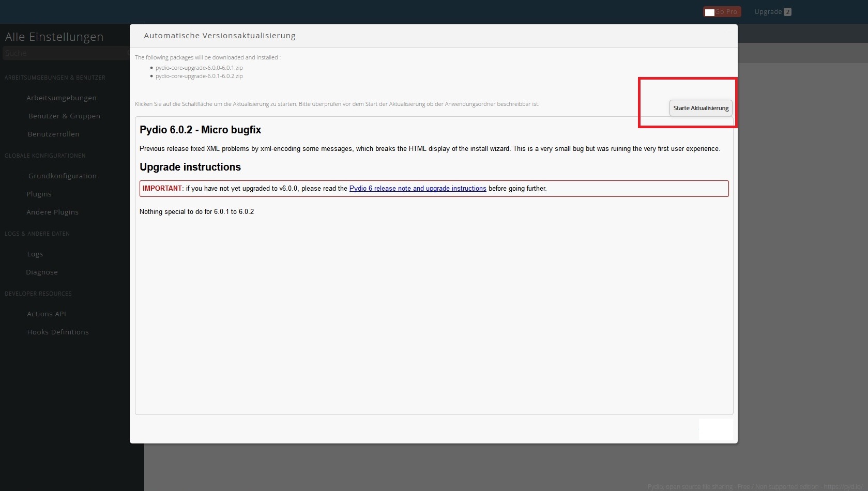
Task: Open the Upgrade menu with badge 2
Action: (773, 12)
